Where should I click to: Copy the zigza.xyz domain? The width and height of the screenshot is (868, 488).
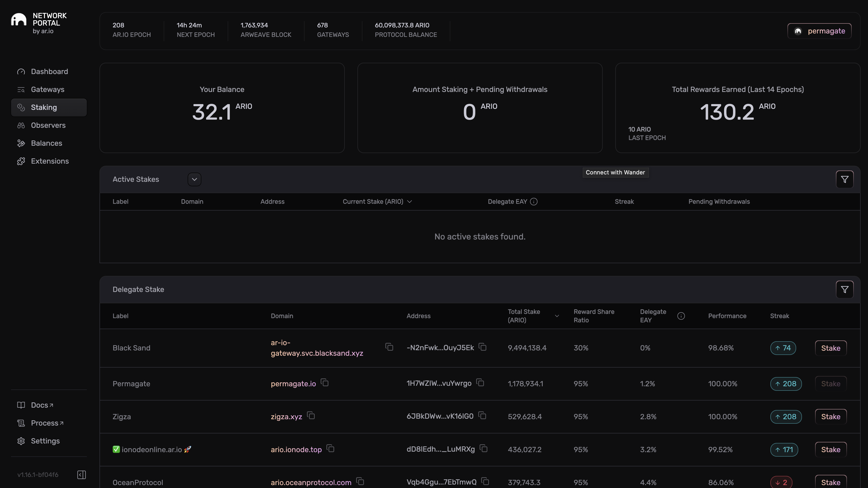311,416
